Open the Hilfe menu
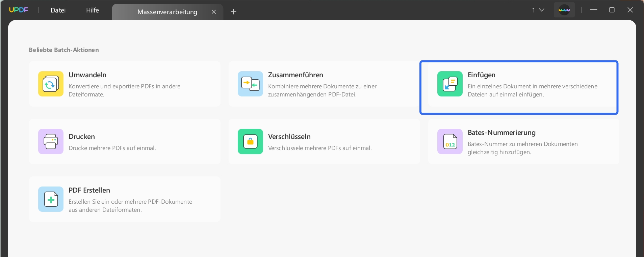 [93, 10]
